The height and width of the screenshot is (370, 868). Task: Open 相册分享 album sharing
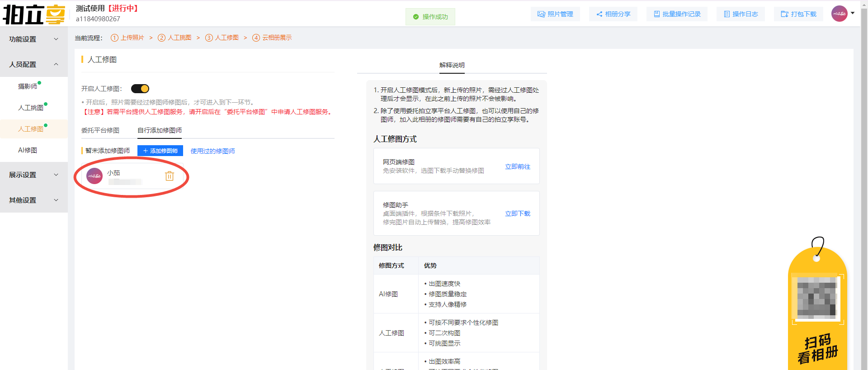pos(613,14)
